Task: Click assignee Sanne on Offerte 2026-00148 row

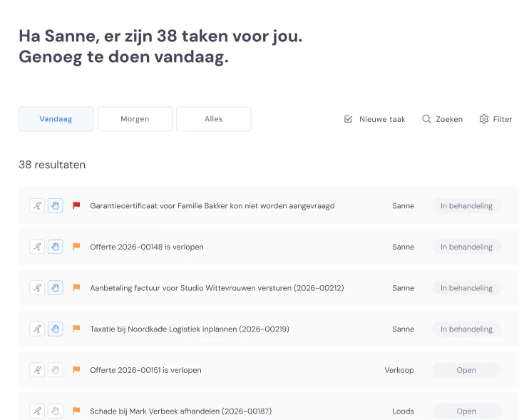Action: coord(403,247)
